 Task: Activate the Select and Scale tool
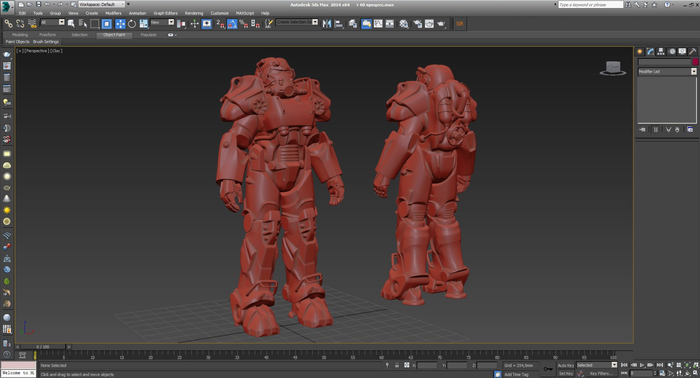pos(143,23)
